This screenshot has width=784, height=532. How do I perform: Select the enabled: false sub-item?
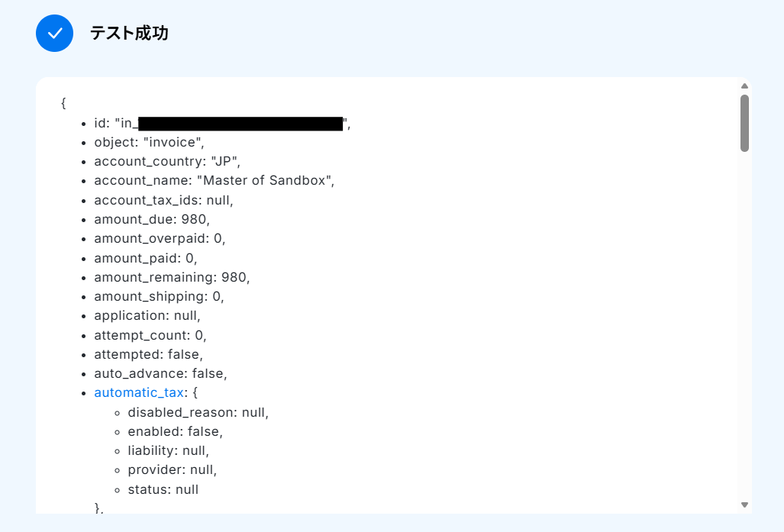coord(175,431)
